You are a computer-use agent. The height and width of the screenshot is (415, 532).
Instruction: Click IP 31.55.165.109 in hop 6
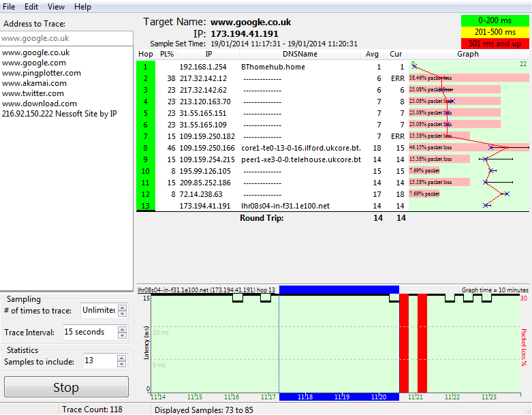click(x=203, y=125)
